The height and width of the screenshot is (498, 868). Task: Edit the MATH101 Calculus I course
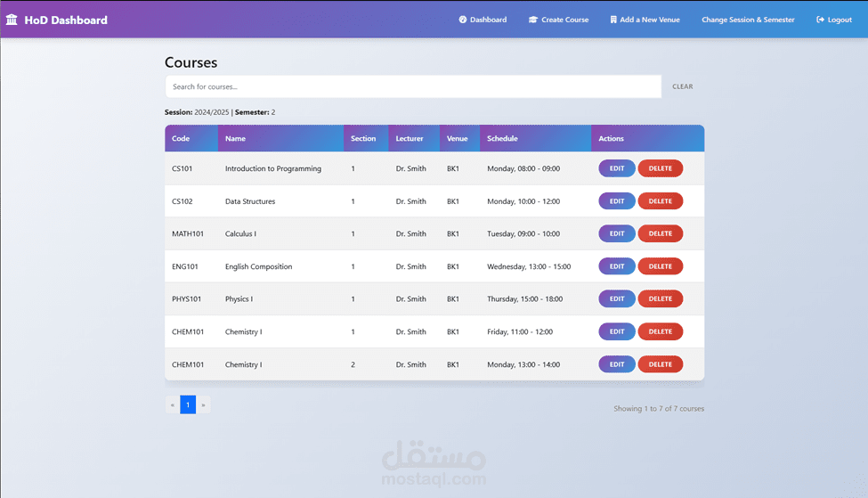coord(617,233)
